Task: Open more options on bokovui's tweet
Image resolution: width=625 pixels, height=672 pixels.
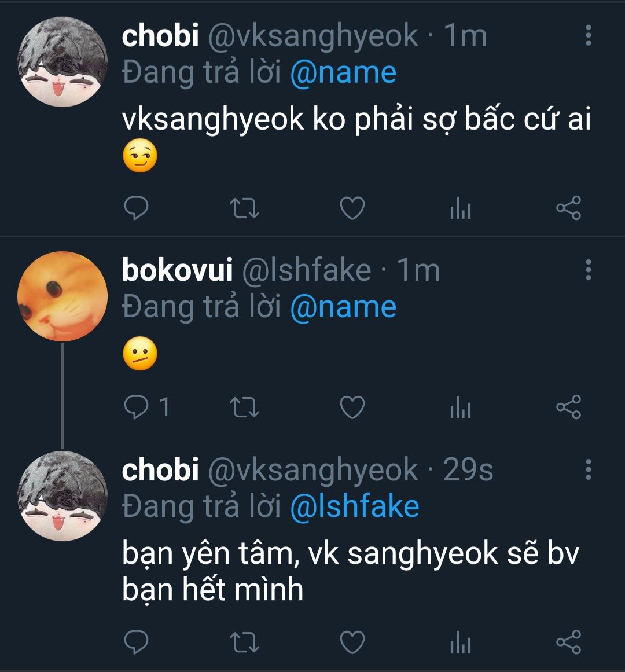Action: (x=588, y=270)
